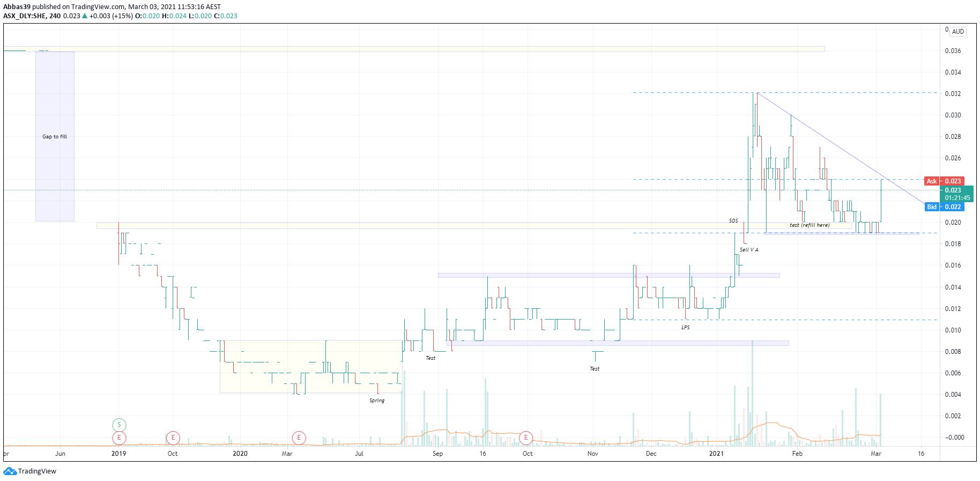Click the 0.036 price axis label
The height and width of the screenshot is (481, 980).
point(953,51)
